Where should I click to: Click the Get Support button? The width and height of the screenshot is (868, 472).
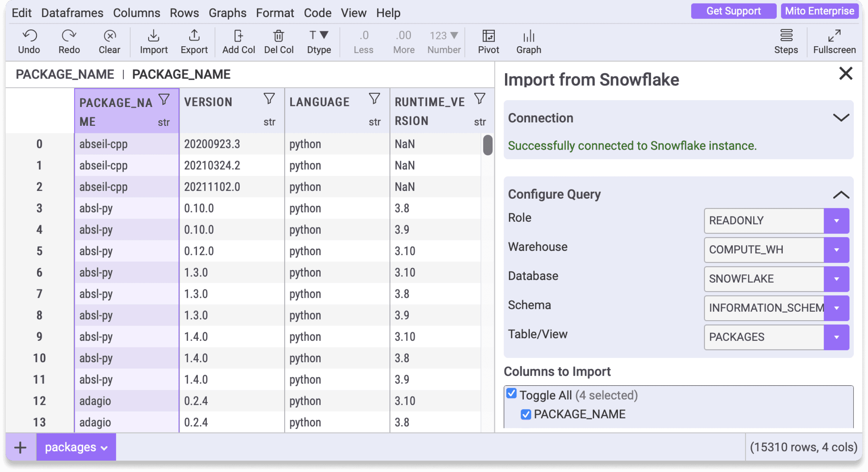tap(733, 11)
